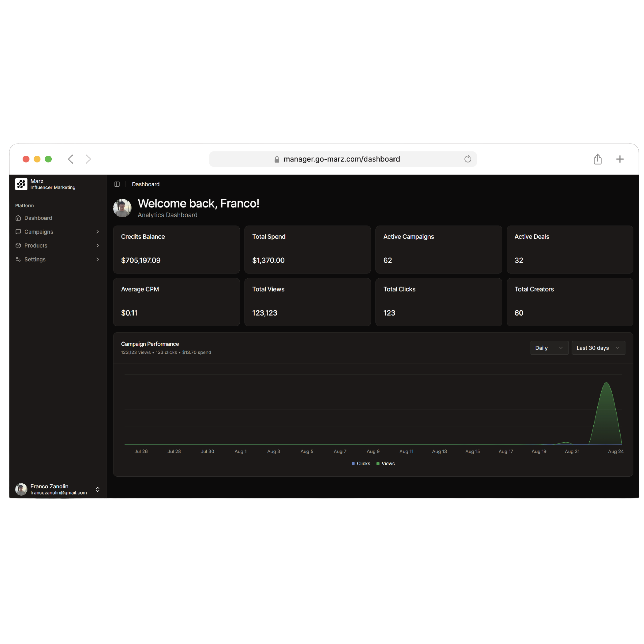Click the browser address bar URL
The height and width of the screenshot is (644, 644).
(341, 159)
